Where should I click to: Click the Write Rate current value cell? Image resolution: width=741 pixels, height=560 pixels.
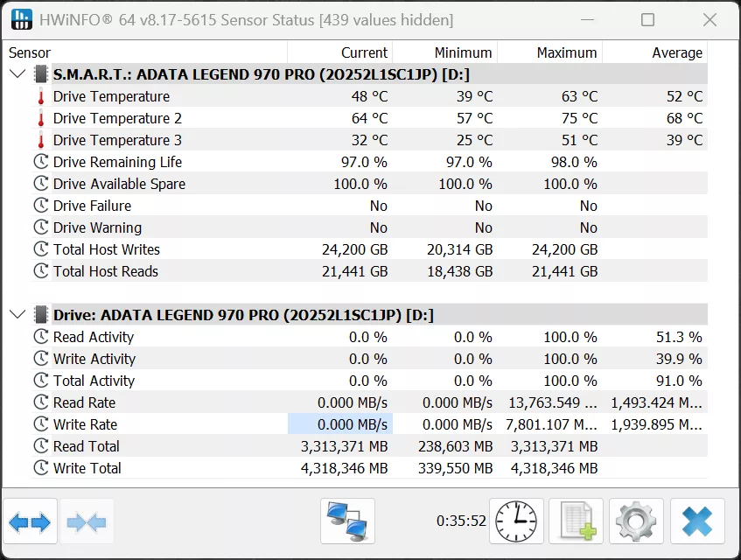(340, 424)
